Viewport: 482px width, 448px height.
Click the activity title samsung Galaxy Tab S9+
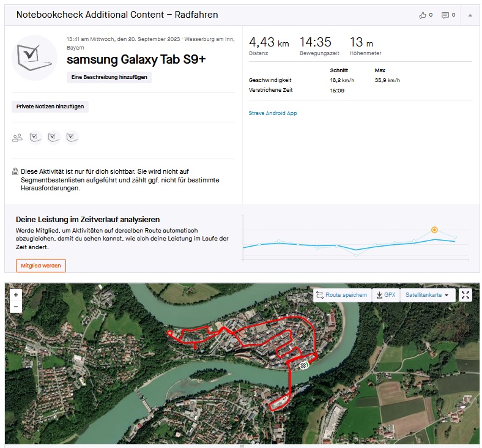[x=136, y=59]
